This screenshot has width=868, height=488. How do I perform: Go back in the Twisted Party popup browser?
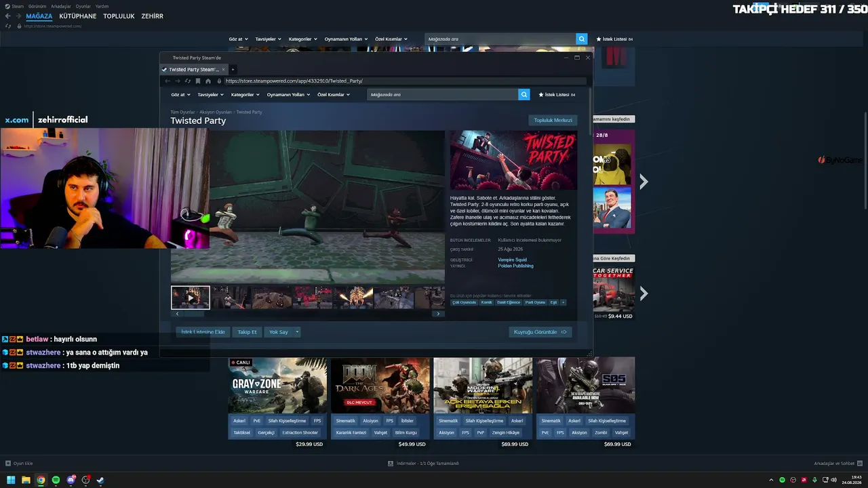[167, 81]
